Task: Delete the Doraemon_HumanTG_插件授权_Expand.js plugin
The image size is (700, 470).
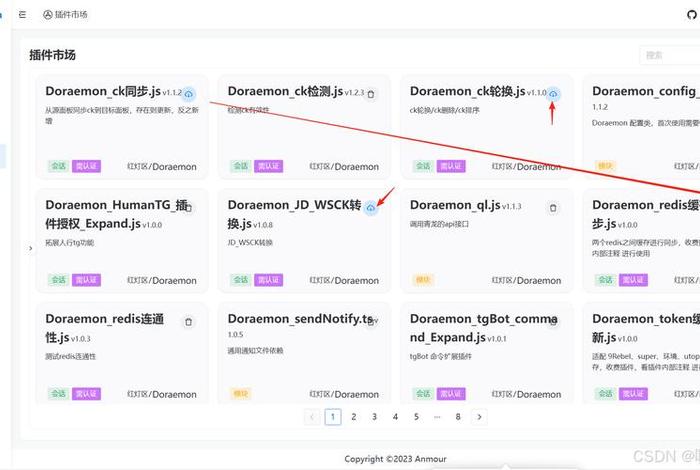Action: coord(188,208)
